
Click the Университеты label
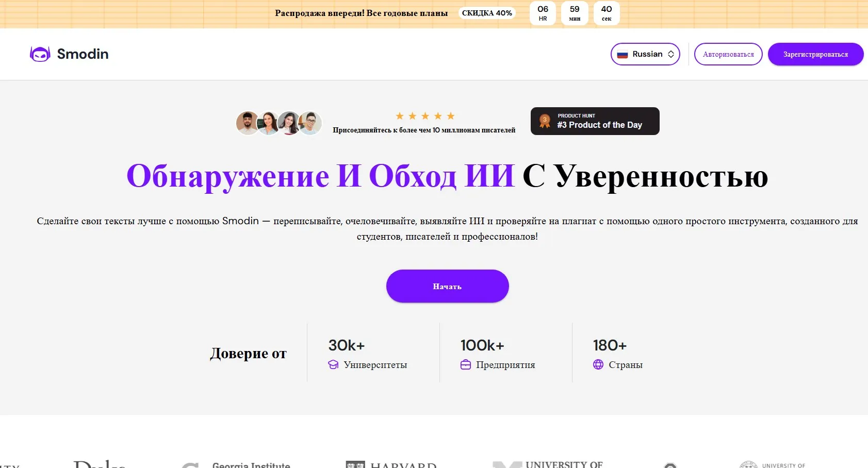pyautogui.click(x=375, y=365)
